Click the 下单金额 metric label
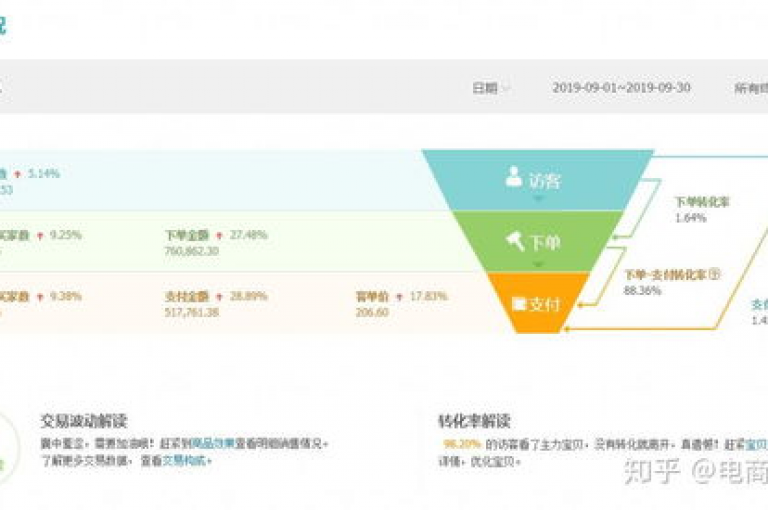Image resolution: width=768 pixels, height=510 pixels. tap(187, 235)
